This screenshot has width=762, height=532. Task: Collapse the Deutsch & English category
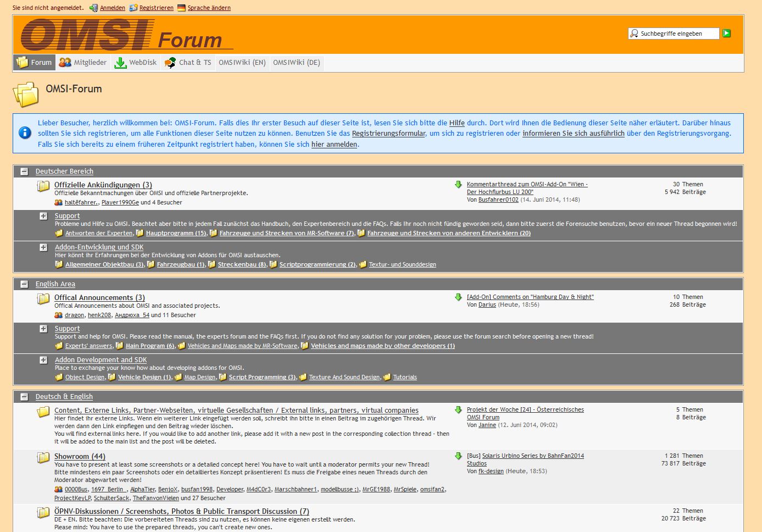tap(24, 397)
